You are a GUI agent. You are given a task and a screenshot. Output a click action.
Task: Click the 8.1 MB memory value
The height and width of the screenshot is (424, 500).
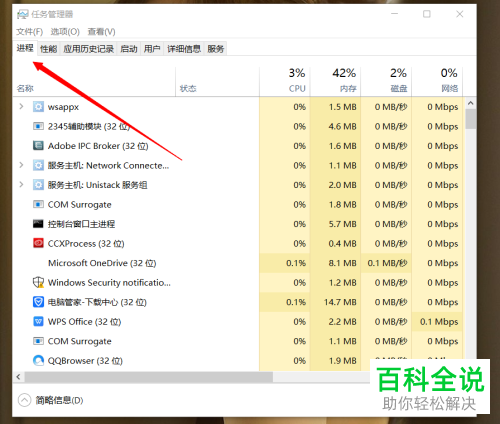click(342, 263)
